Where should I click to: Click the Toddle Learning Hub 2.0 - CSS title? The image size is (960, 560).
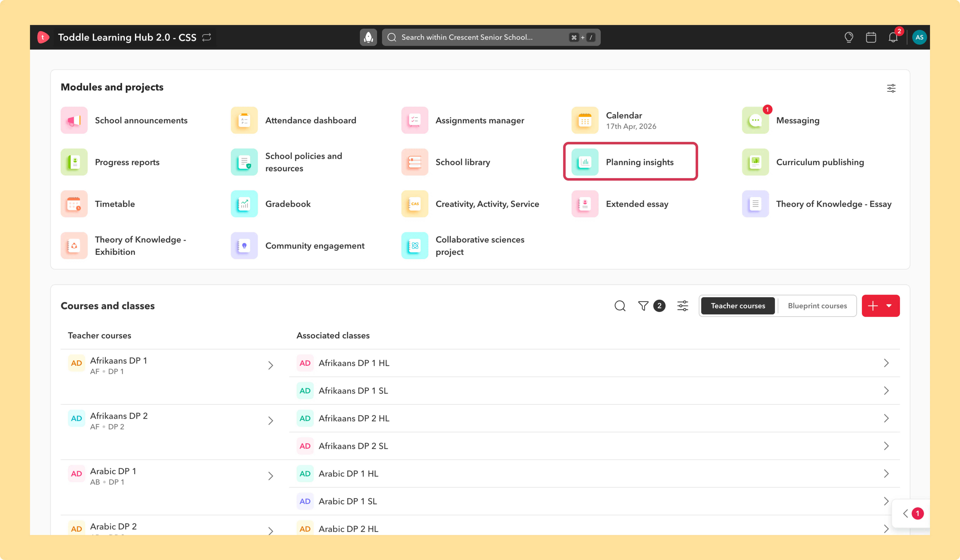coord(127,37)
